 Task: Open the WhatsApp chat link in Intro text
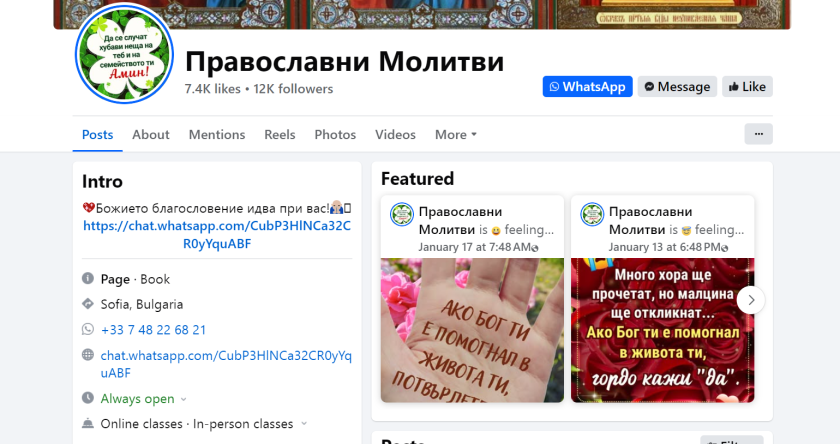pyautogui.click(x=217, y=235)
